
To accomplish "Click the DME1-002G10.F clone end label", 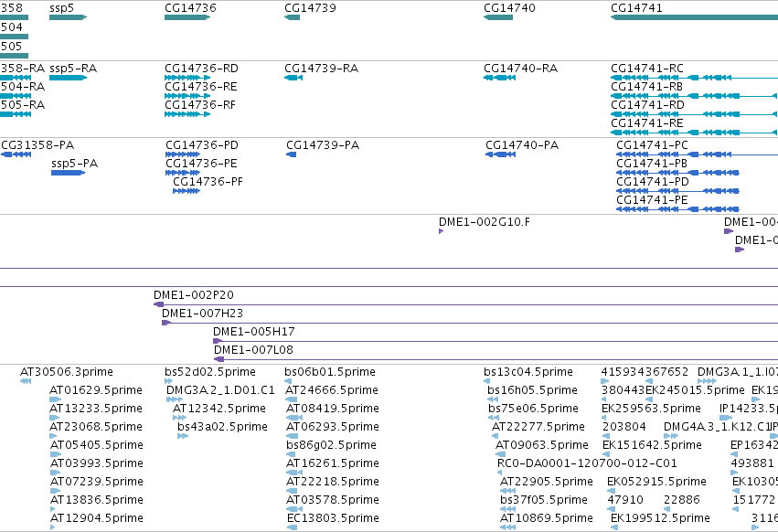I will (485, 222).
